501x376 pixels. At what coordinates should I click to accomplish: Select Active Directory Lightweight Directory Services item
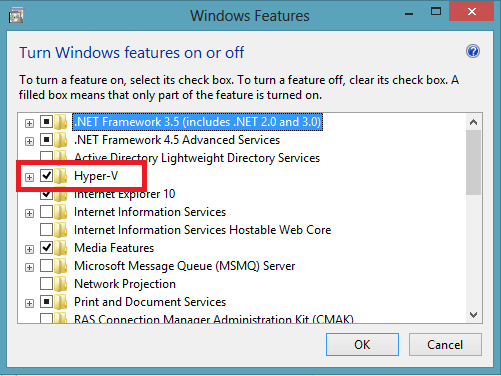[x=197, y=158]
